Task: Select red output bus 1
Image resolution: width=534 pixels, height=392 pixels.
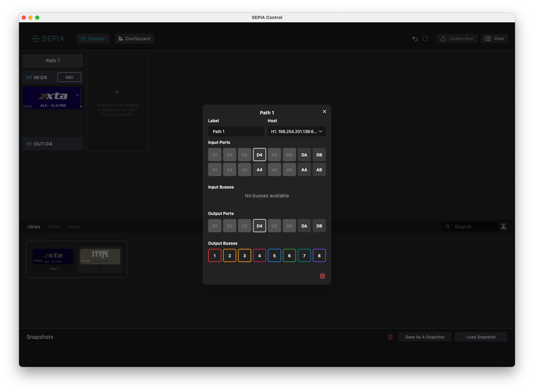Action: (215, 256)
